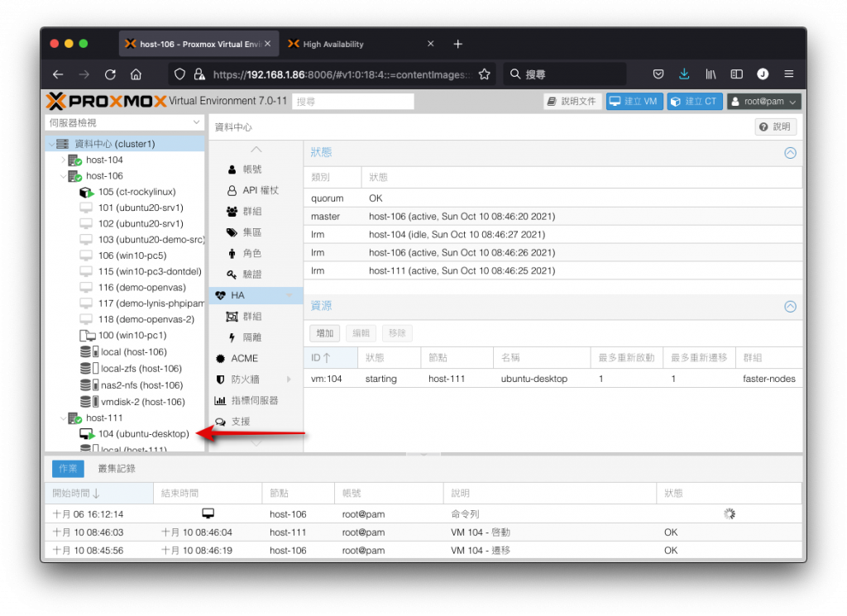Toggle the browser sidebar icon
847x616 pixels.
736,74
